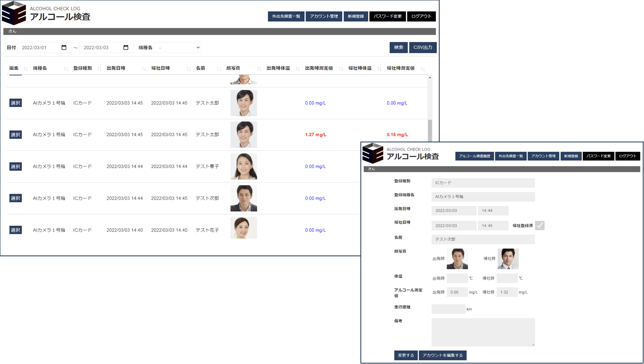
Task: Export data with CSV出力 button
Action: click(423, 47)
